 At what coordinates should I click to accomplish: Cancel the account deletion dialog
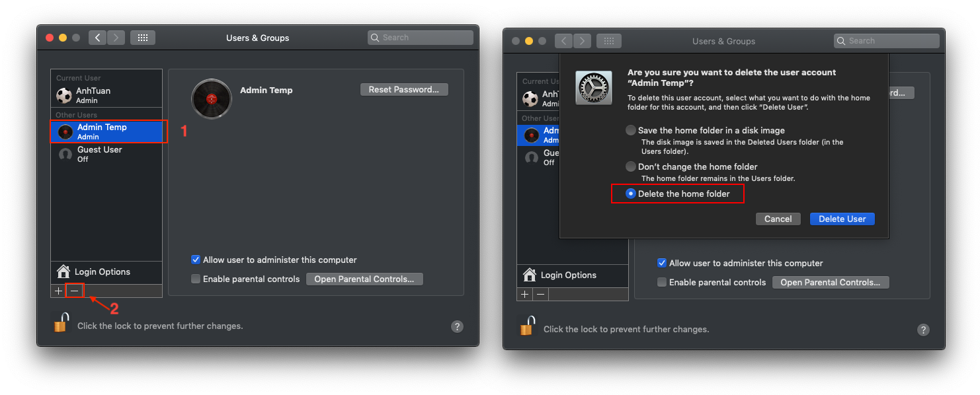pyautogui.click(x=778, y=219)
